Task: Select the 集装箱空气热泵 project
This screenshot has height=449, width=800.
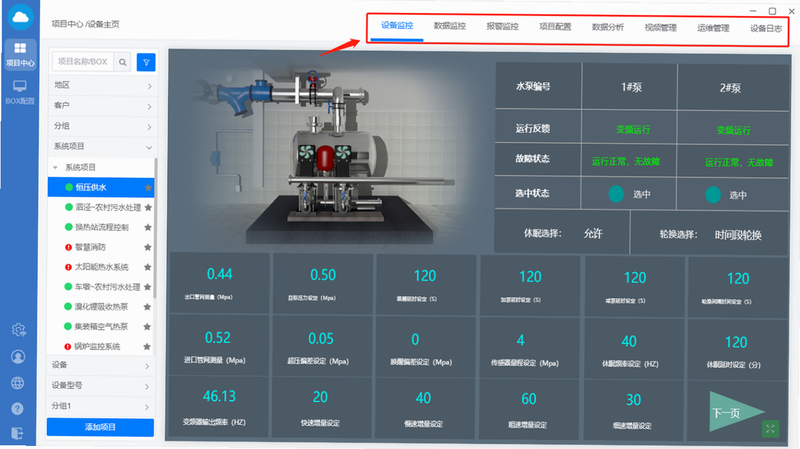Action: 101,327
